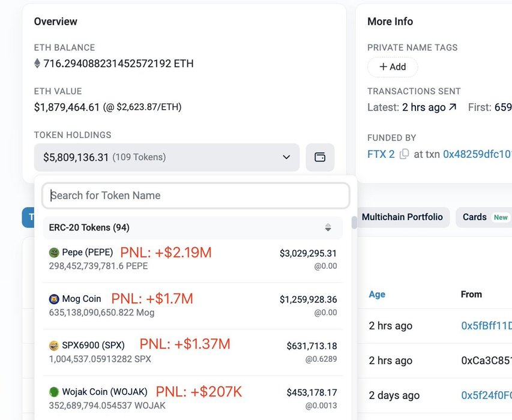Click the wallet icon next to token holdings

pyautogui.click(x=320, y=157)
